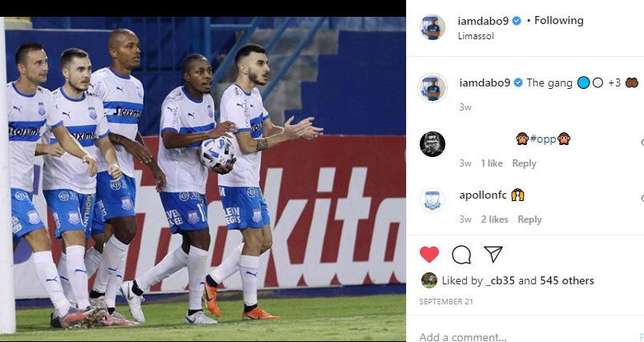Click the comment speech bubble icon
The height and width of the screenshot is (342, 644).
[461, 255]
